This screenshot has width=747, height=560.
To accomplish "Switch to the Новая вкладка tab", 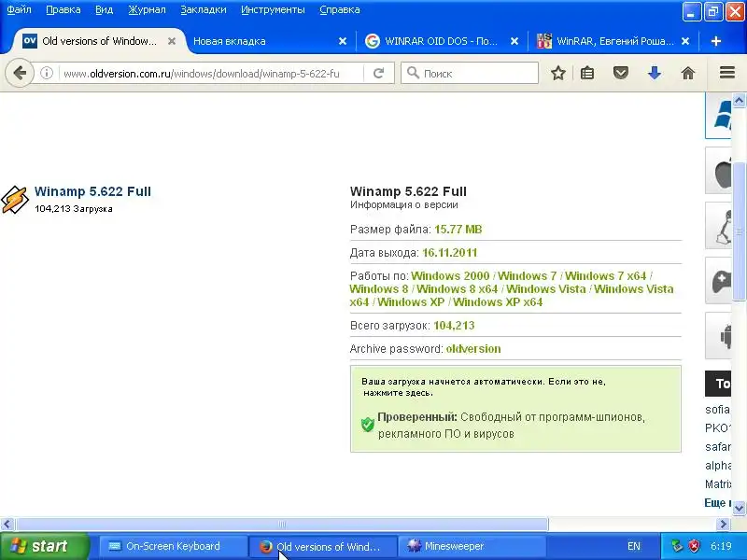I will click(x=269, y=41).
